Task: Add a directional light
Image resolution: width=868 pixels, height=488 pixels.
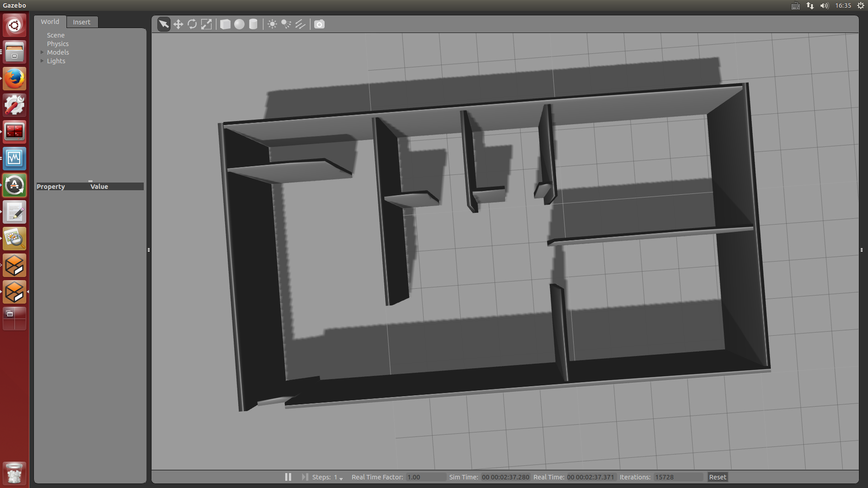Action: (x=300, y=24)
